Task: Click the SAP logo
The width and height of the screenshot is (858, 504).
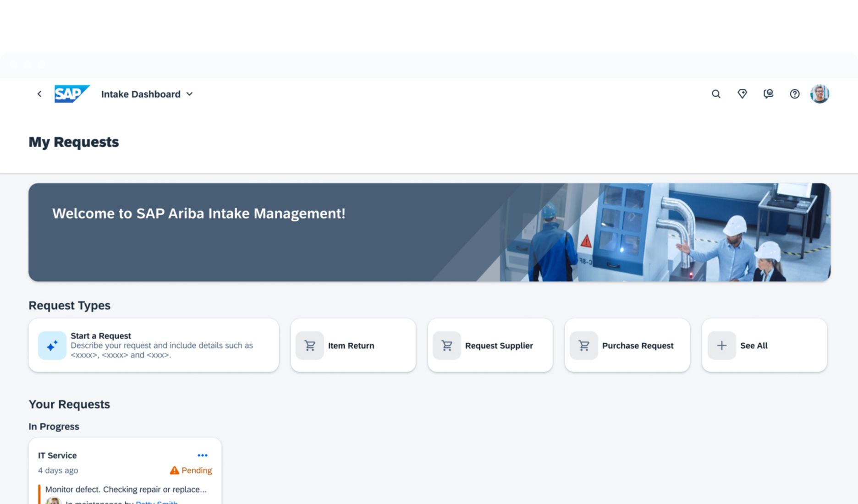Action: pyautogui.click(x=71, y=94)
